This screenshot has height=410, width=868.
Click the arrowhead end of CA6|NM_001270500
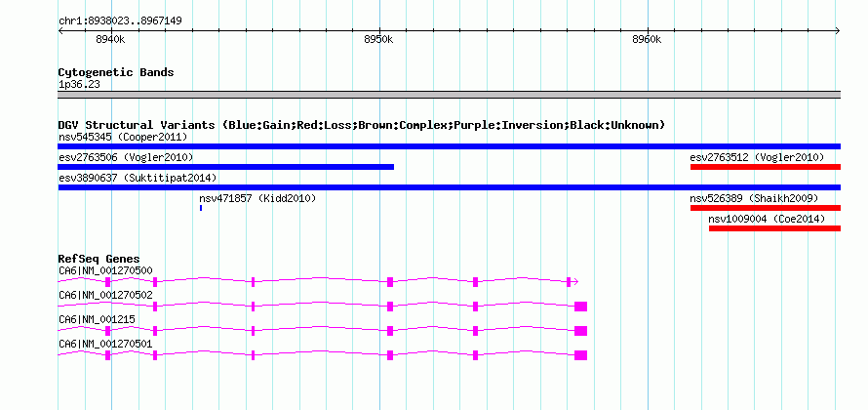[575, 282]
